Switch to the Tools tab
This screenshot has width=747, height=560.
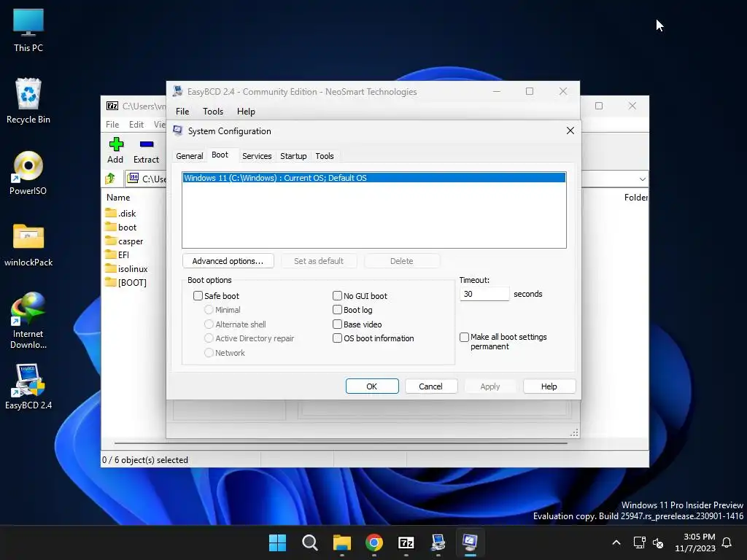point(325,156)
